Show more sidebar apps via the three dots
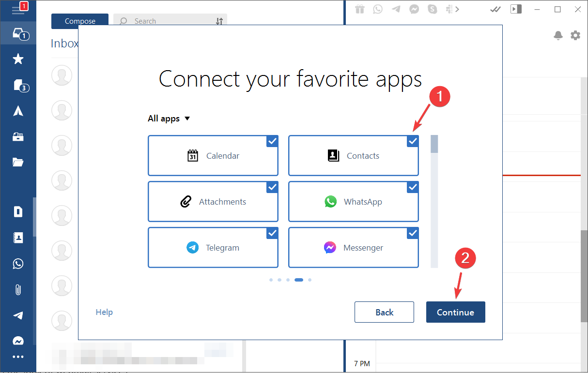This screenshot has width=588, height=373. click(18, 357)
